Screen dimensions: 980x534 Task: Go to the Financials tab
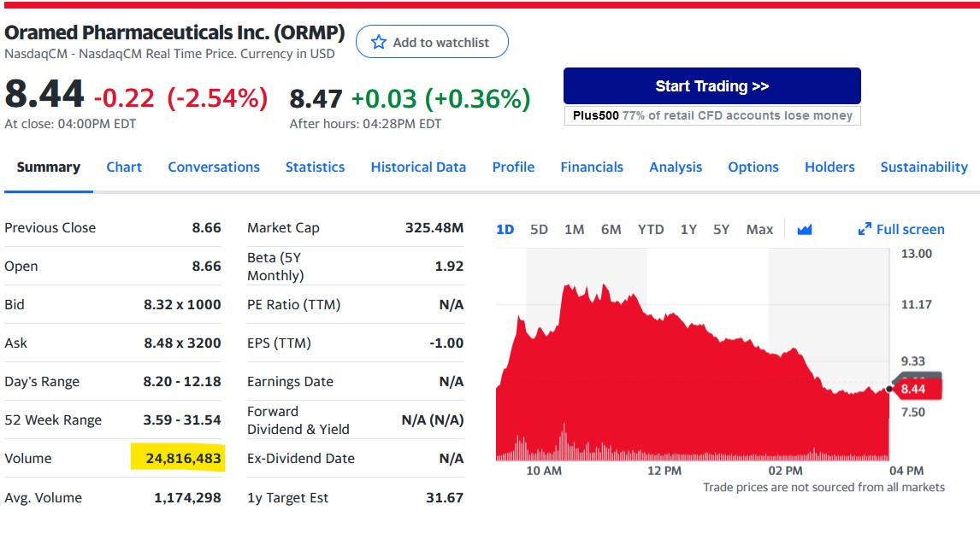coord(592,167)
